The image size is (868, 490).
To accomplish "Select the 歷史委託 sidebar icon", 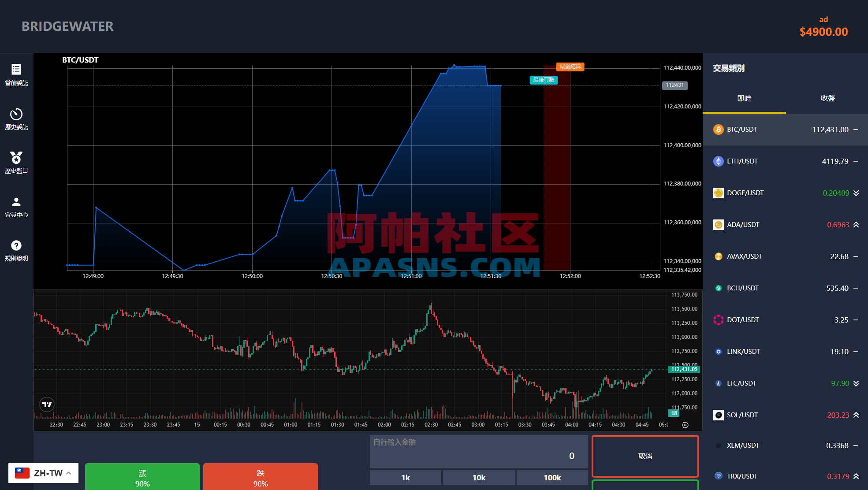I will coord(16,119).
